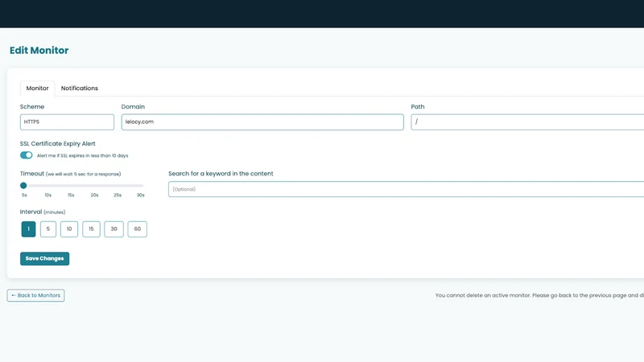
Task: Select the 10 minute interval
Action: tap(69, 229)
